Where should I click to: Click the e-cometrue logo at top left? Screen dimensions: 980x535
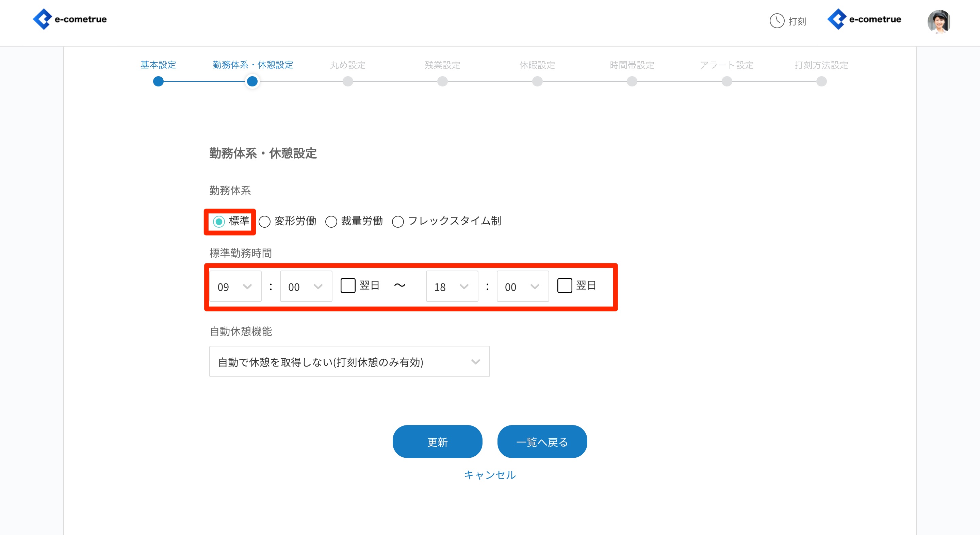tap(70, 19)
